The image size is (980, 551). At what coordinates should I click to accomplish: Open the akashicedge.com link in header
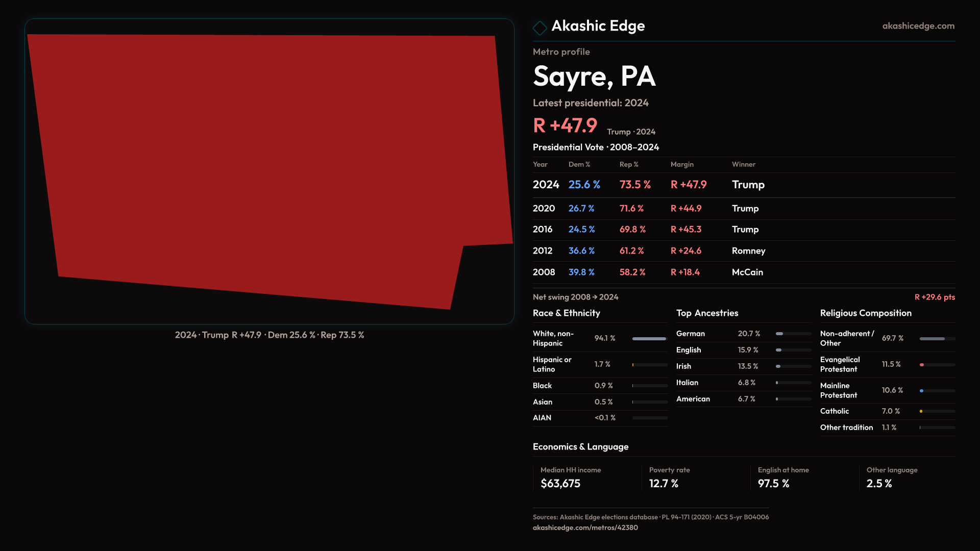(918, 26)
